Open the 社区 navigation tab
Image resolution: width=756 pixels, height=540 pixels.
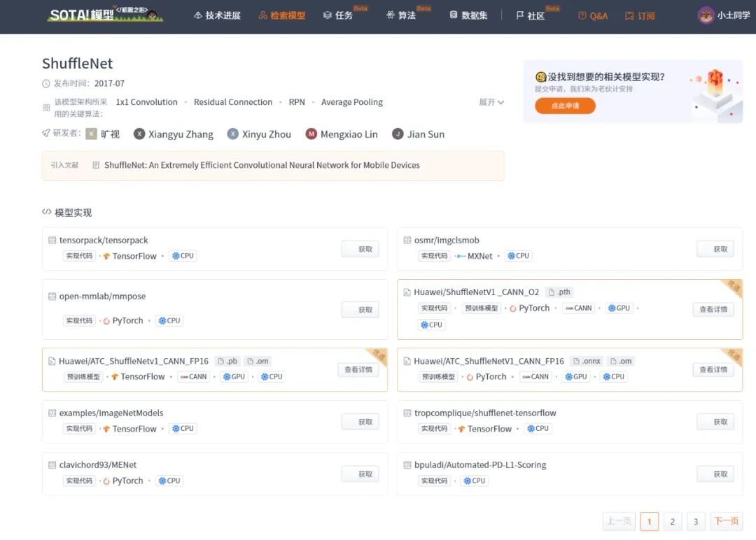531,15
